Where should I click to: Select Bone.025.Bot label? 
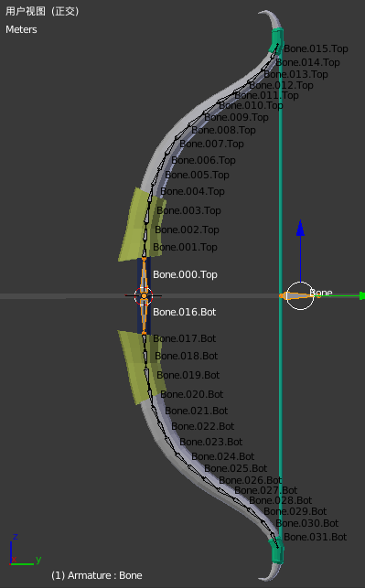click(236, 469)
